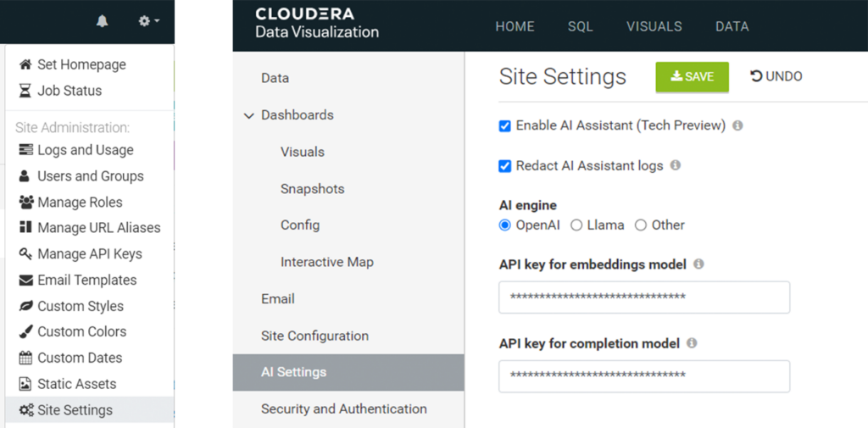Viewport: 868px width, 428px height.
Task: Go to DATA in top navigation
Action: click(732, 26)
